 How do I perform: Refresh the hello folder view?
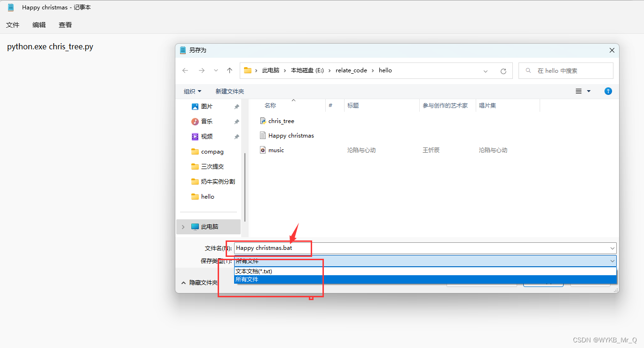[x=503, y=71]
